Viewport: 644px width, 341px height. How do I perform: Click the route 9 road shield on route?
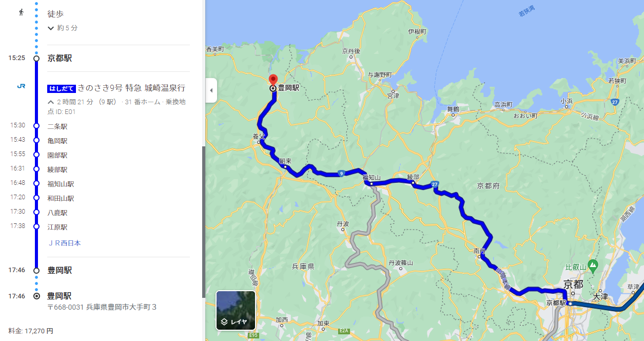click(x=341, y=174)
